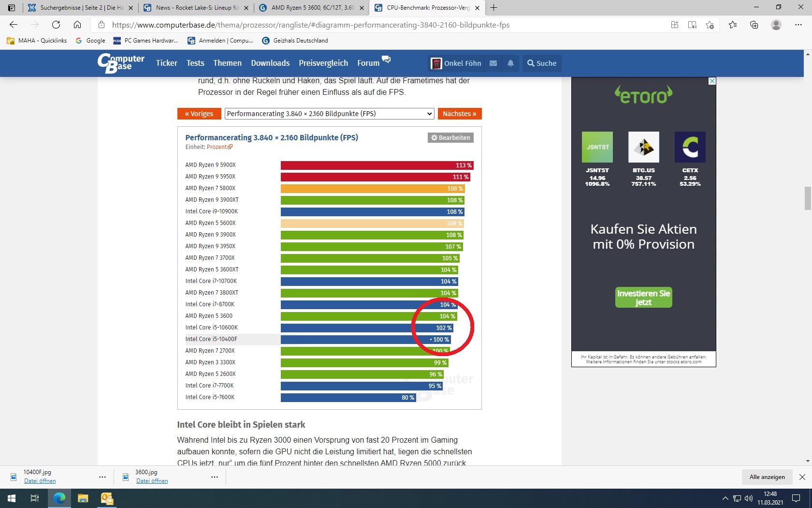The image size is (812, 508).
Task: Open options for 10400F.jpg download
Action: pos(102,477)
